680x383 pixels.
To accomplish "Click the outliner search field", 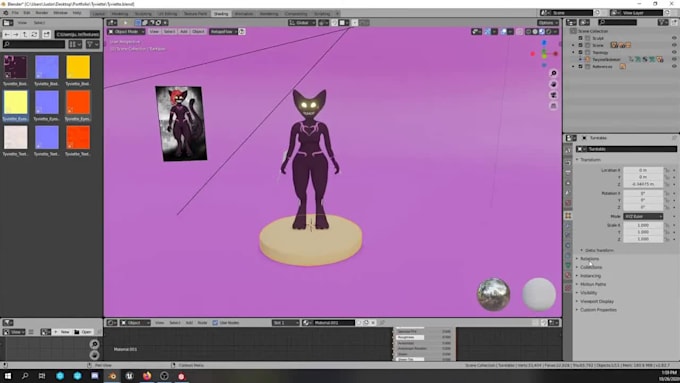I will pyautogui.click(x=618, y=22).
